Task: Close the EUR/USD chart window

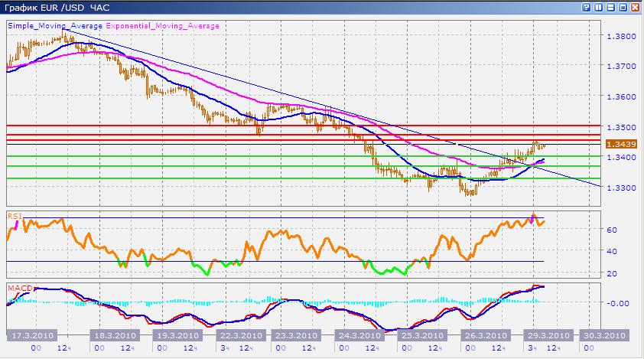Action: (636, 7)
